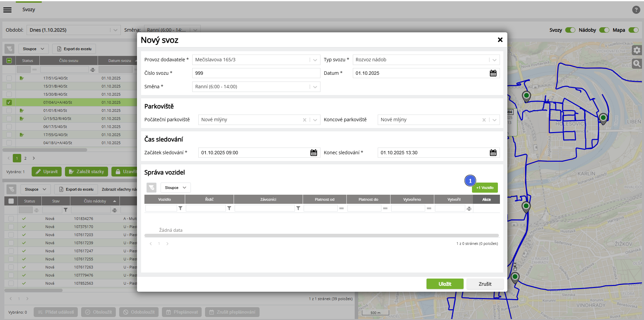
Task: Close the Nový svoz dialog
Action: 500,40
